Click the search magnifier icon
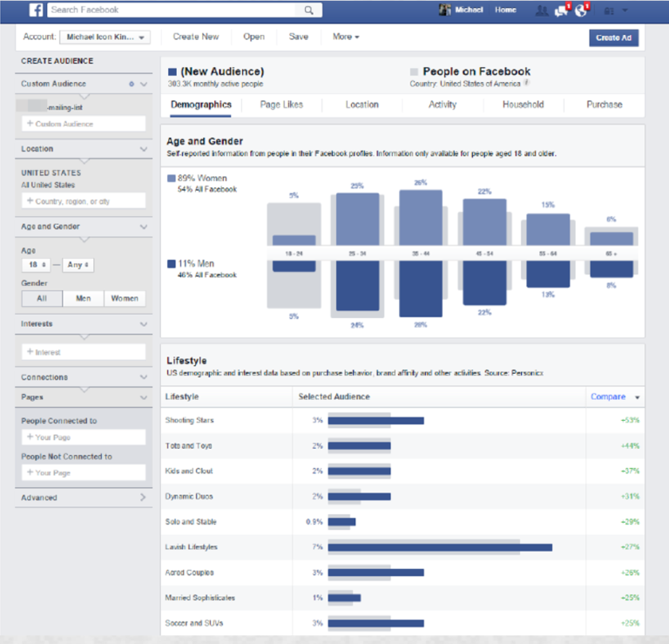This screenshot has height=644, width=669. click(308, 10)
